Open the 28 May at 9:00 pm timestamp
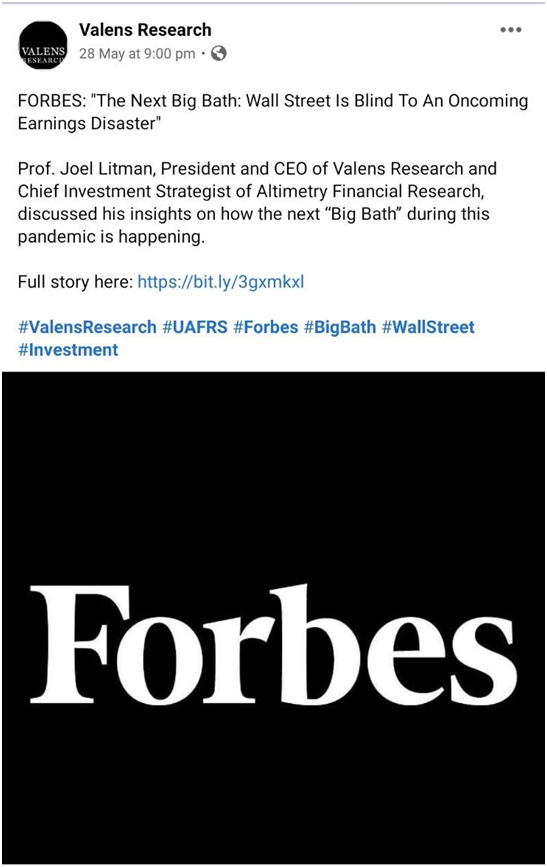 coord(137,54)
